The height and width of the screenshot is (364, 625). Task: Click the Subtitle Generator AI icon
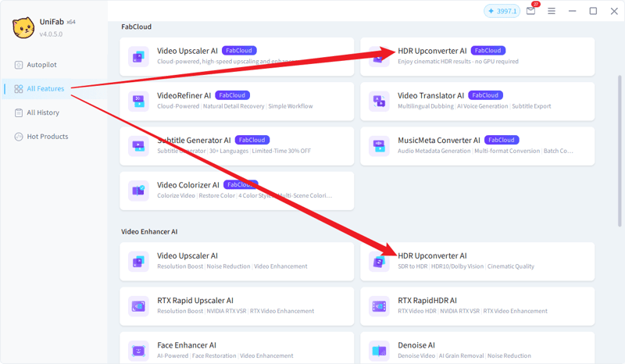138,146
